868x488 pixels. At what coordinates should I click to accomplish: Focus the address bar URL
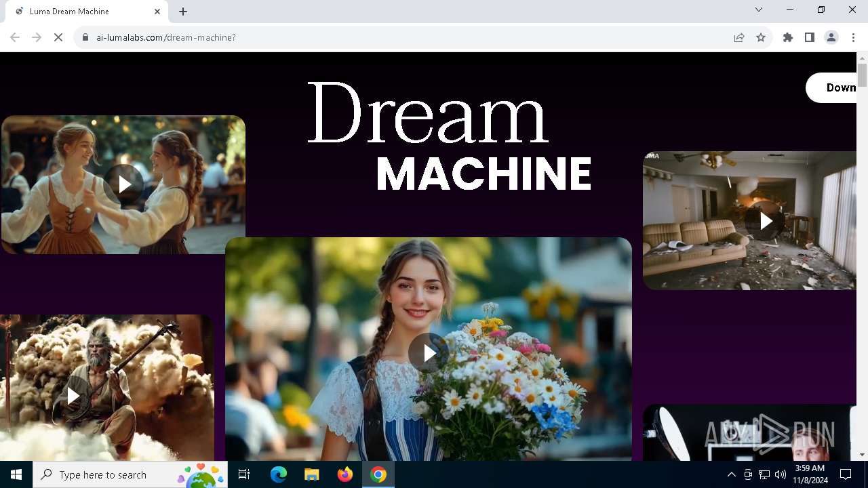166,37
